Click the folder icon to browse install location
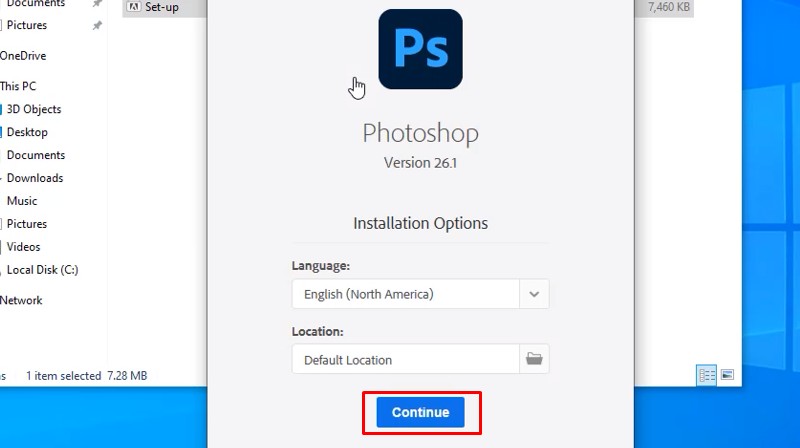 (x=534, y=359)
